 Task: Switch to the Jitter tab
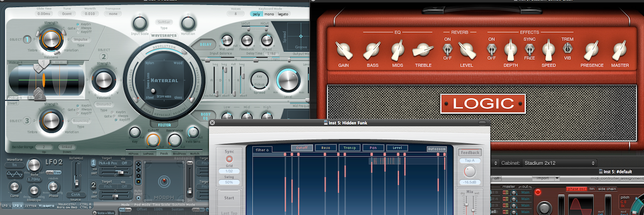(31, 206)
